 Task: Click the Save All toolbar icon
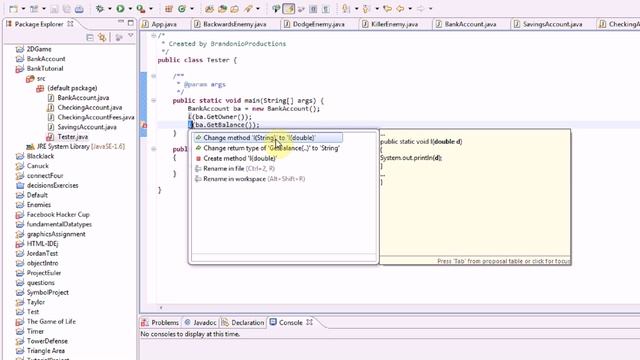click(67, 9)
